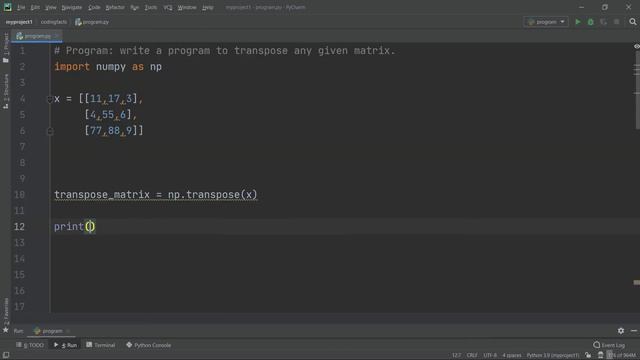
Task: Change file encoding UTF-8 in status bar
Action: click(490, 356)
